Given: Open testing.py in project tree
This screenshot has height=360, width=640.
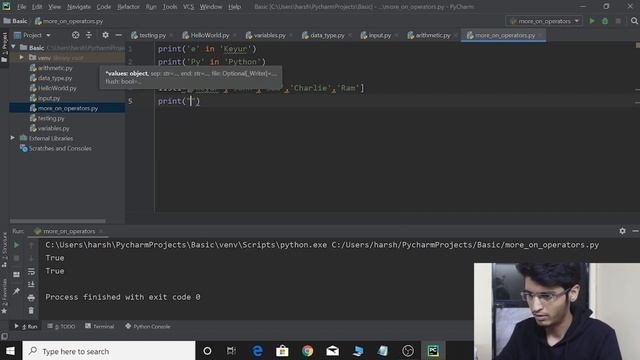Looking at the screenshot, I should tap(47, 118).
